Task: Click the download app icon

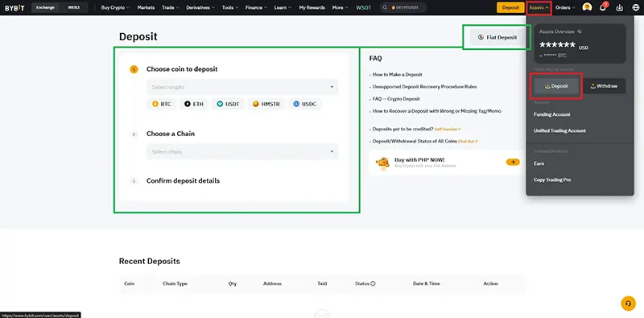Action: tap(620, 7)
